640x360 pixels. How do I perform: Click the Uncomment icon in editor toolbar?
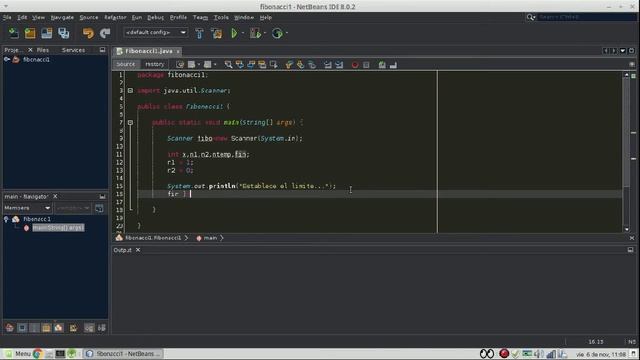point(393,64)
